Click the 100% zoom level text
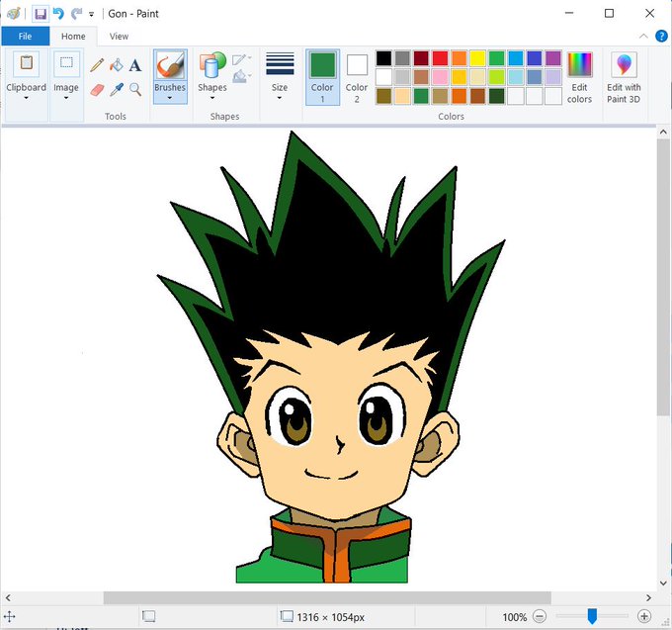Viewport: 672px width, 630px height. click(x=514, y=617)
